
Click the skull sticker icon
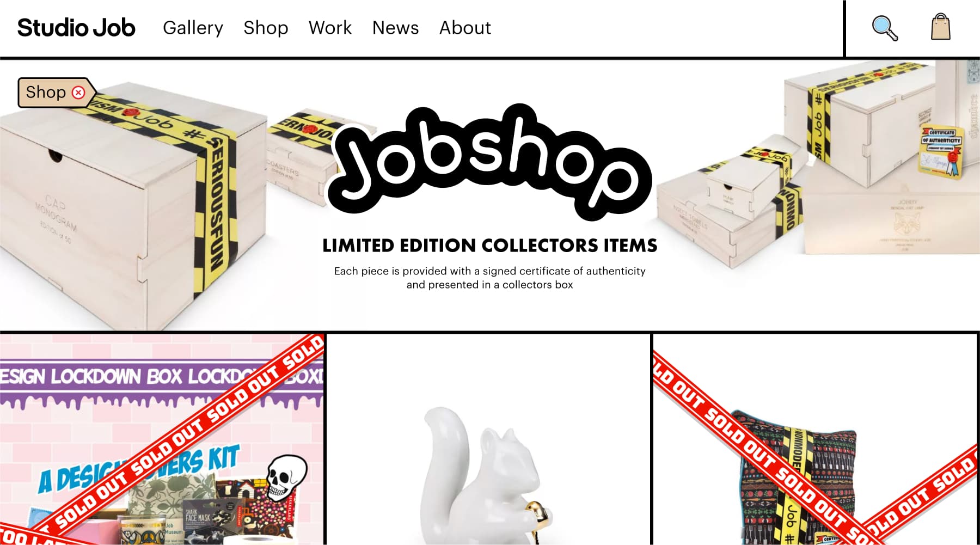click(285, 477)
